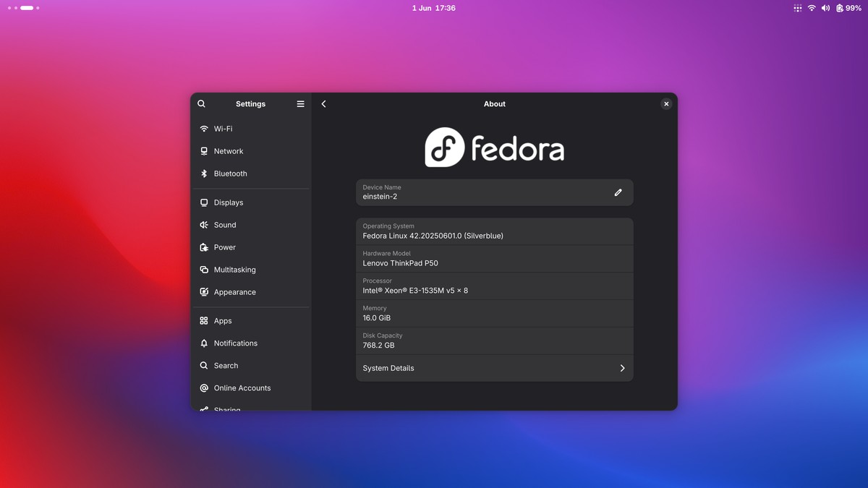The height and width of the screenshot is (488, 868).
Task: Click the back arrow in About header
Action: 323,104
